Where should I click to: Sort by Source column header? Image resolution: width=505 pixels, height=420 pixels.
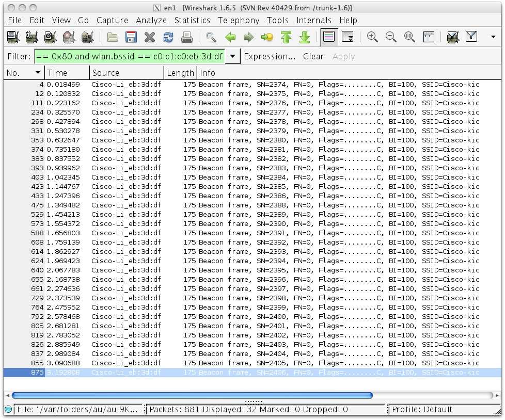[127, 73]
